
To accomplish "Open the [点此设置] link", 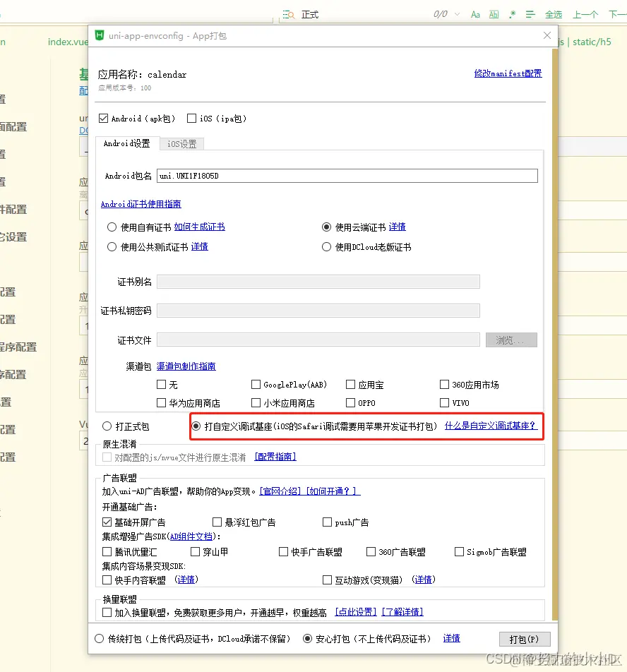I will pos(356,612).
